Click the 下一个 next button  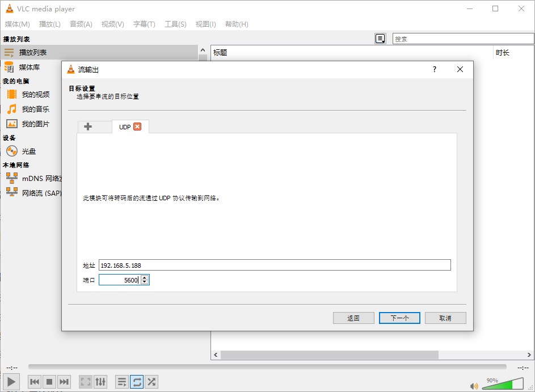click(399, 318)
